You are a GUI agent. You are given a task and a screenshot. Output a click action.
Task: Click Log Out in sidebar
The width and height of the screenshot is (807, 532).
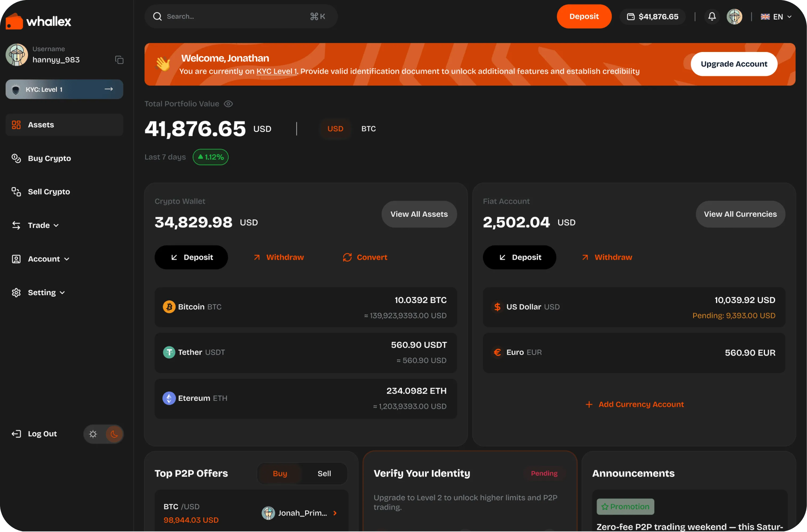[x=42, y=434]
